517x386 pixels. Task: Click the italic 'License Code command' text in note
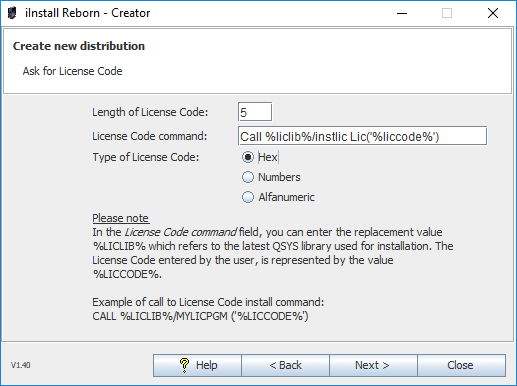coord(181,232)
